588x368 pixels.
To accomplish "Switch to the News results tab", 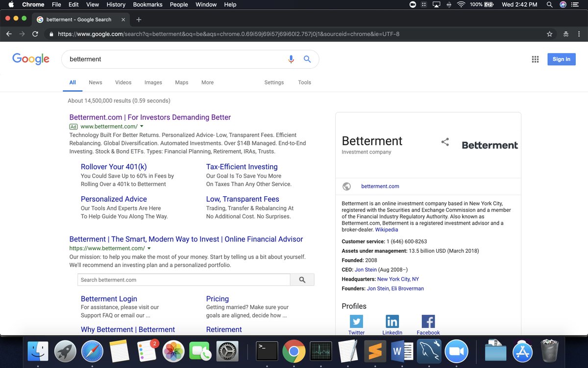I will click(95, 82).
